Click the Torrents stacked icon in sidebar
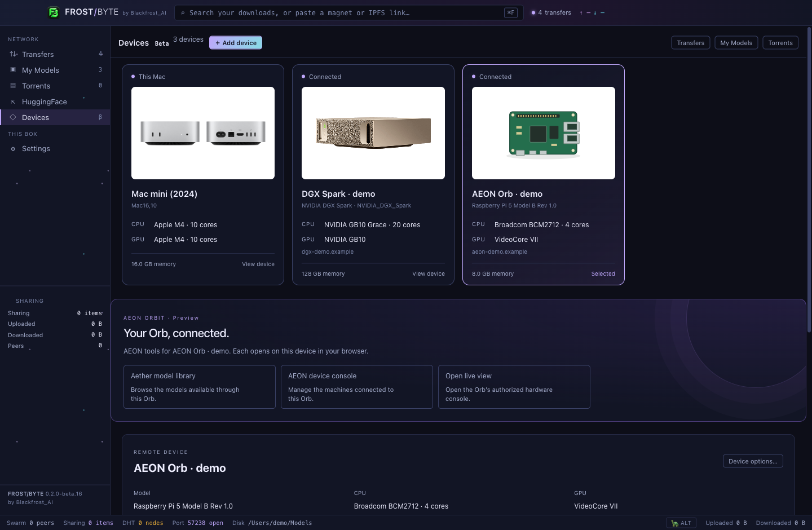 pyautogui.click(x=13, y=86)
